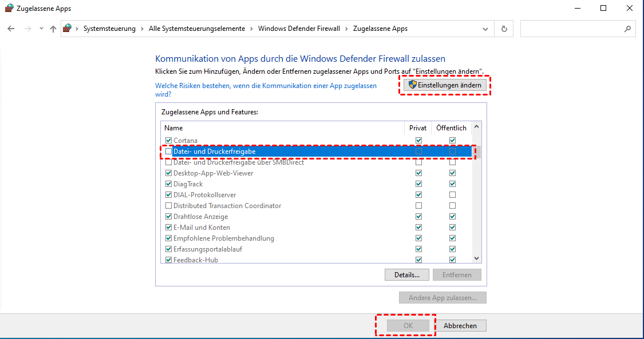Expand chevron after Systemsteuerung breadcrumb
Screen dimensions: 644x339
pyautogui.click(x=142, y=29)
